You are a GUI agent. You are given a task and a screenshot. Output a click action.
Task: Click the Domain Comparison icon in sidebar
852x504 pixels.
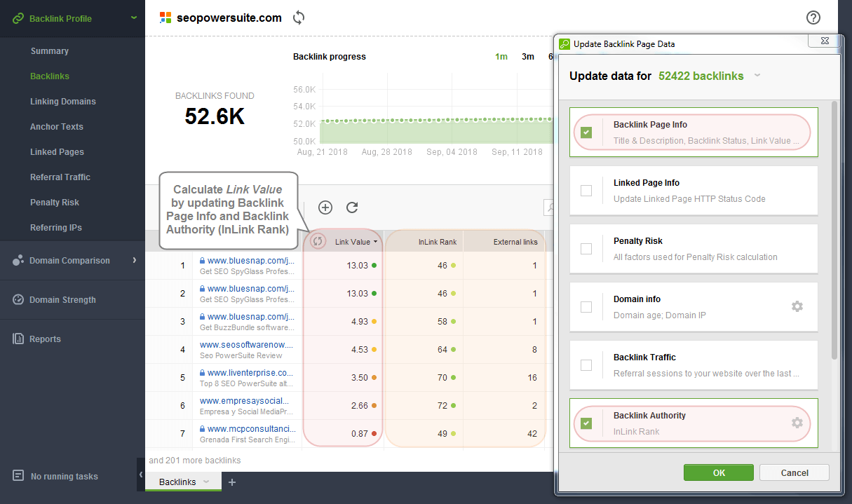[x=18, y=260]
